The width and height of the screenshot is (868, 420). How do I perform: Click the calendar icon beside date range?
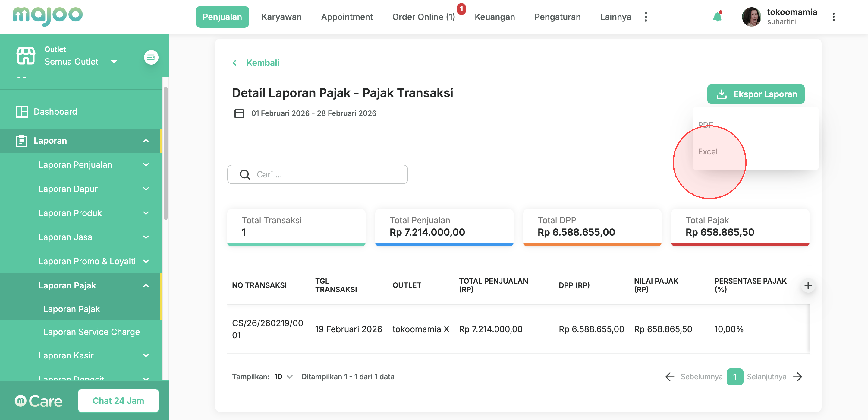pyautogui.click(x=239, y=113)
